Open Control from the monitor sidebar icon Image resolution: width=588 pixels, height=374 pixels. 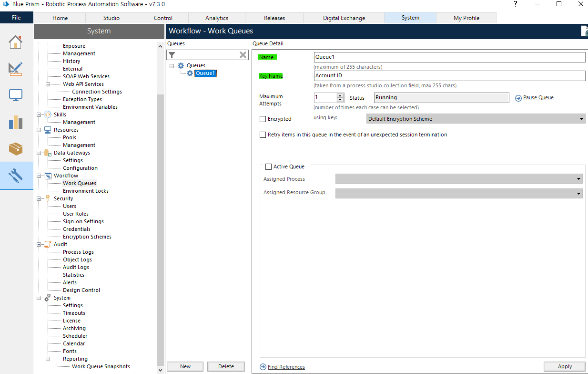[16, 95]
